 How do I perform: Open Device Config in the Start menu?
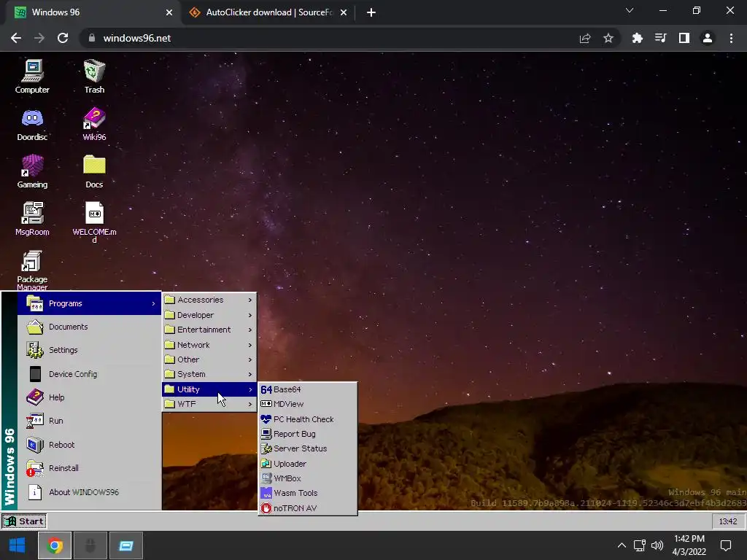point(89,374)
